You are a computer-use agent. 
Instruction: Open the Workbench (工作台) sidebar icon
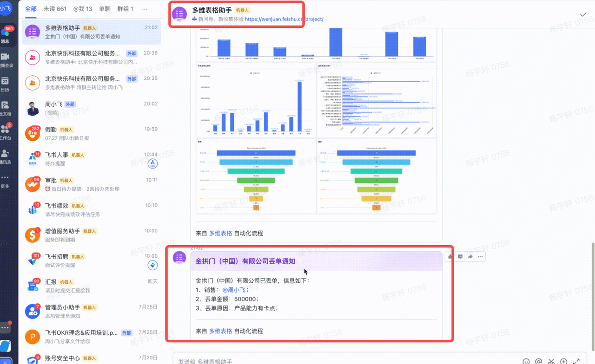pyautogui.click(x=5, y=131)
